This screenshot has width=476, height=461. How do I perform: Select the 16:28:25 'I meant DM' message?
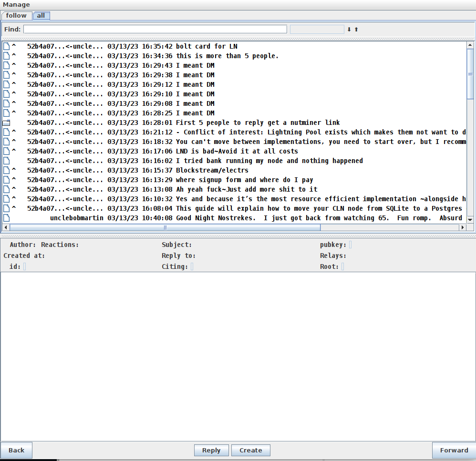click(x=234, y=113)
